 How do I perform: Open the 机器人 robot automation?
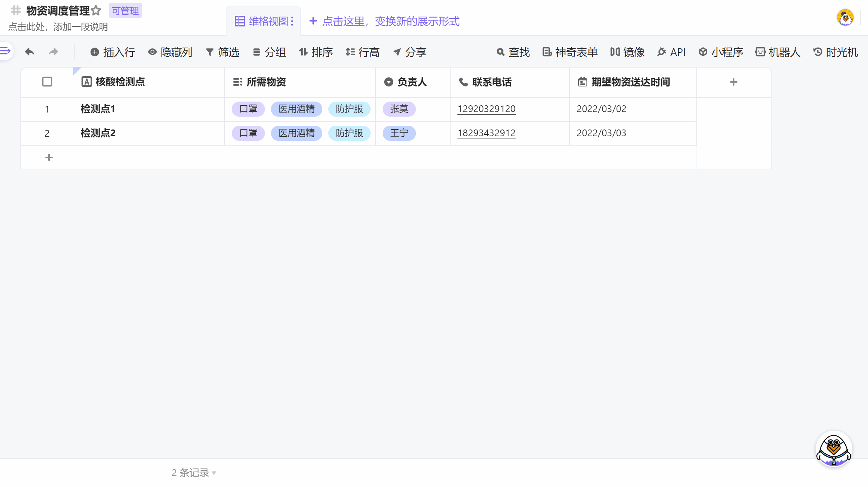(778, 52)
